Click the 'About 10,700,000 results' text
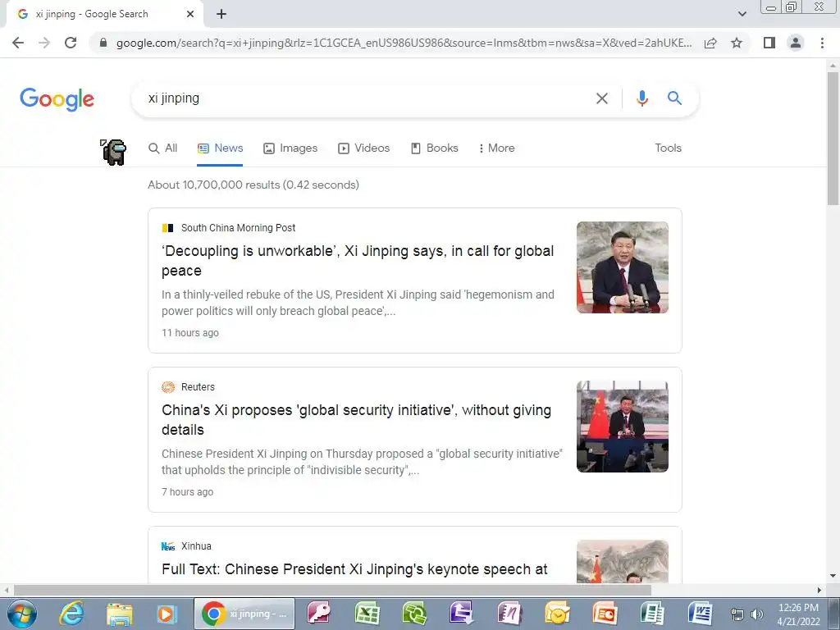 [253, 185]
